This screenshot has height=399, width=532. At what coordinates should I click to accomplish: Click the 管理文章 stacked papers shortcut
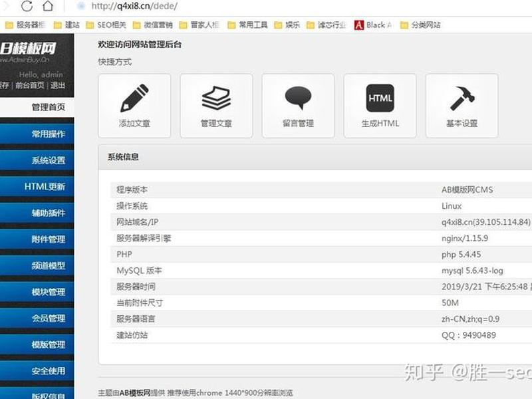(216, 106)
